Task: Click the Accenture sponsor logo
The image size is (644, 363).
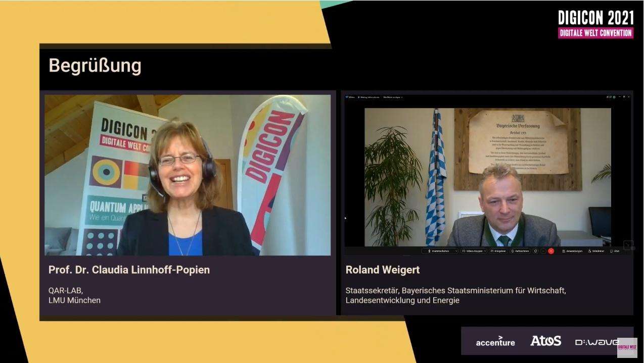Action: point(495,341)
